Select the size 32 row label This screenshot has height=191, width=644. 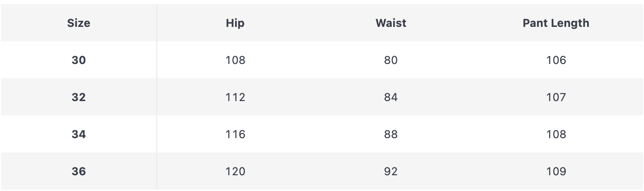pos(79,97)
